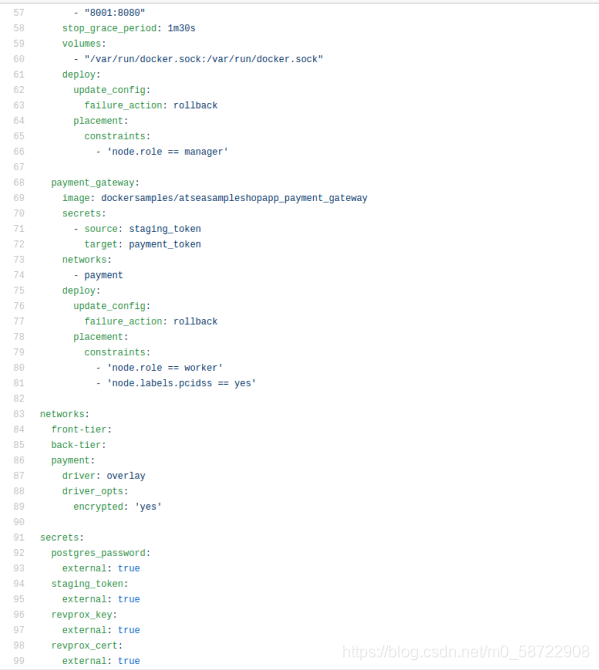Click true value on line 97
This screenshot has width=599, height=670.
click(129, 630)
